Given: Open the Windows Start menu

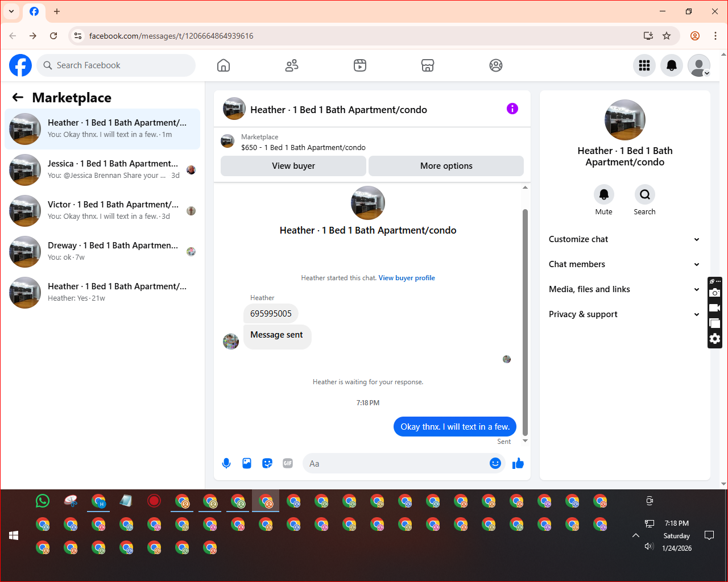Looking at the screenshot, I should point(14,535).
